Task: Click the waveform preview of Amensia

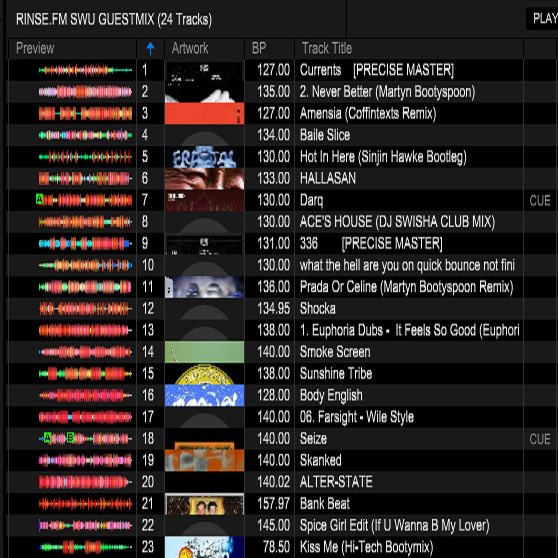Action: tap(85, 114)
